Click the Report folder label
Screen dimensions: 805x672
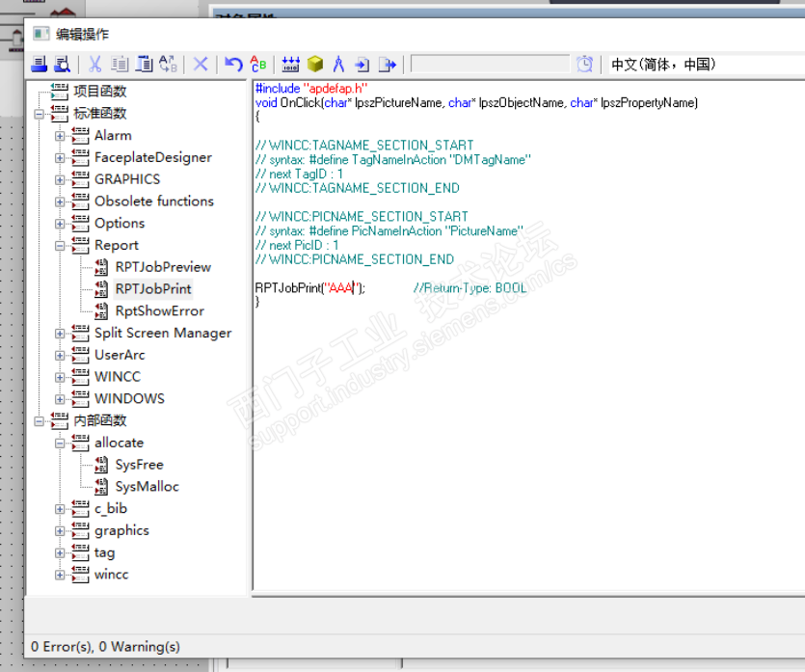[x=117, y=246]
